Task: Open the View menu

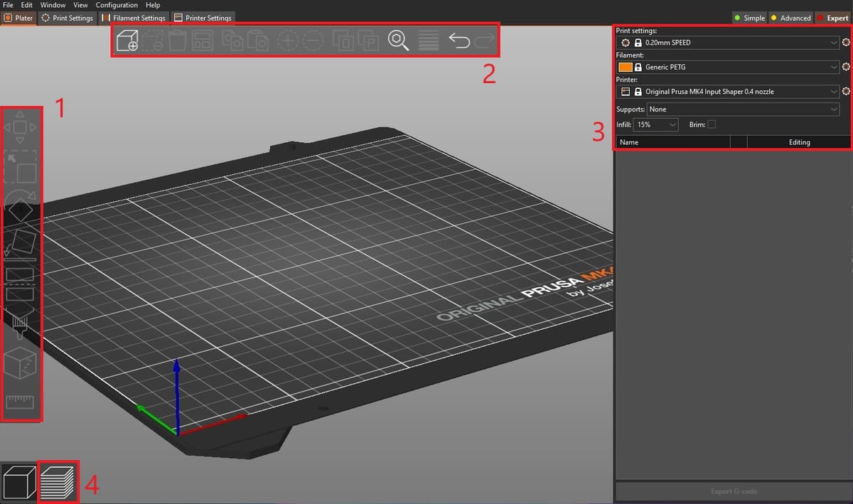Action: [x=81, y=5]
